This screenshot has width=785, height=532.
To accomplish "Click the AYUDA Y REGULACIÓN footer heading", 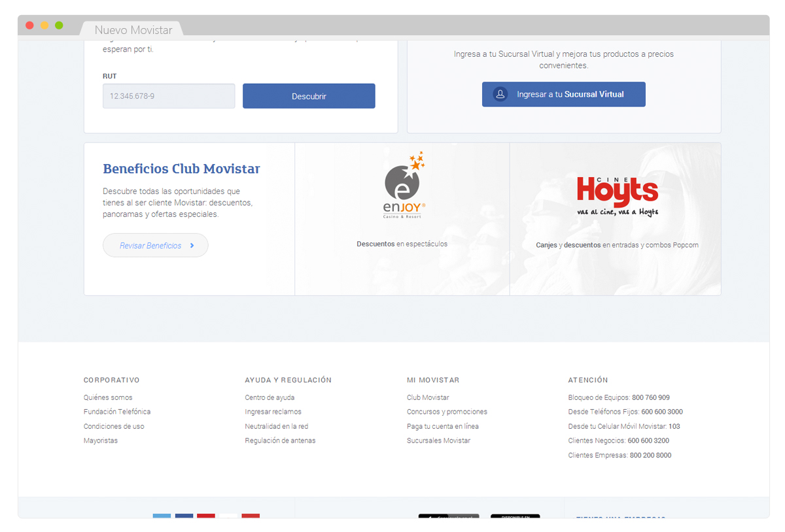I will pyautogui.click(x=288, y=380).
